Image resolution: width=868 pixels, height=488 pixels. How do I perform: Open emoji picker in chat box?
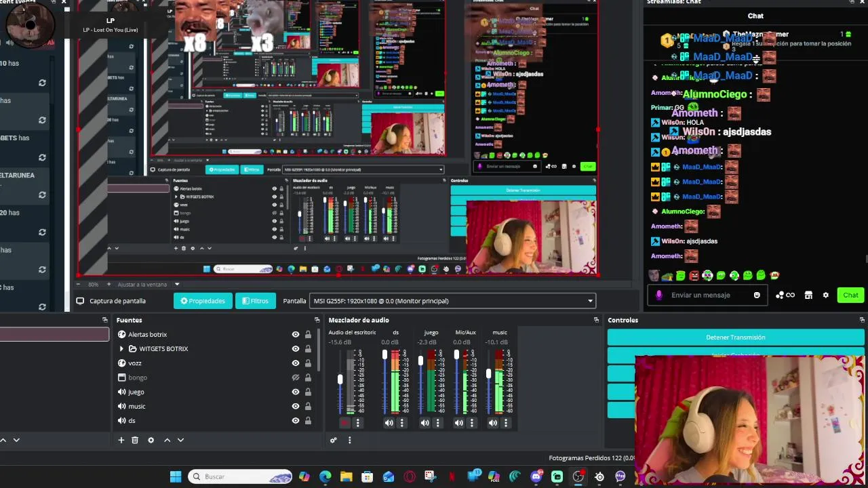(757, 295)
